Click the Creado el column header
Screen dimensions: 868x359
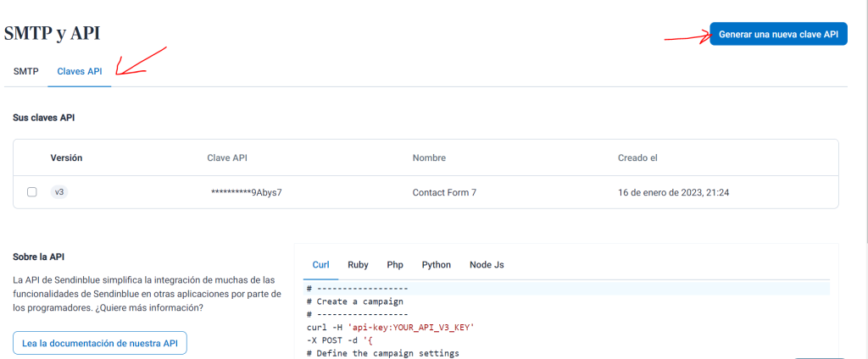(637, 157)
